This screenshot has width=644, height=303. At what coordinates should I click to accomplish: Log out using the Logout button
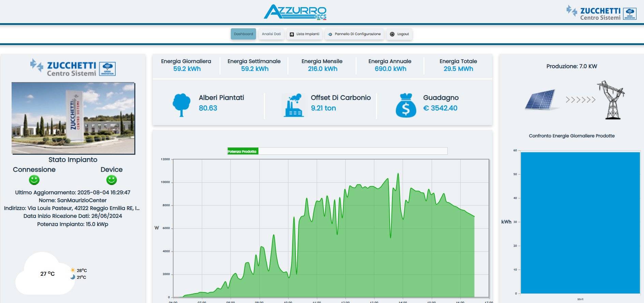tap(399, 34)
